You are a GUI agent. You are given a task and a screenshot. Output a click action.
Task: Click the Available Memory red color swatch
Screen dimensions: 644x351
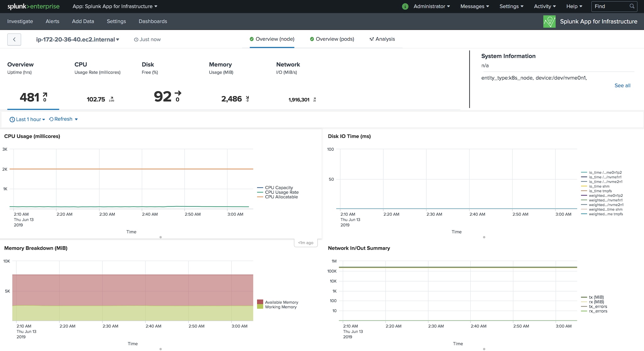(260, 302)
